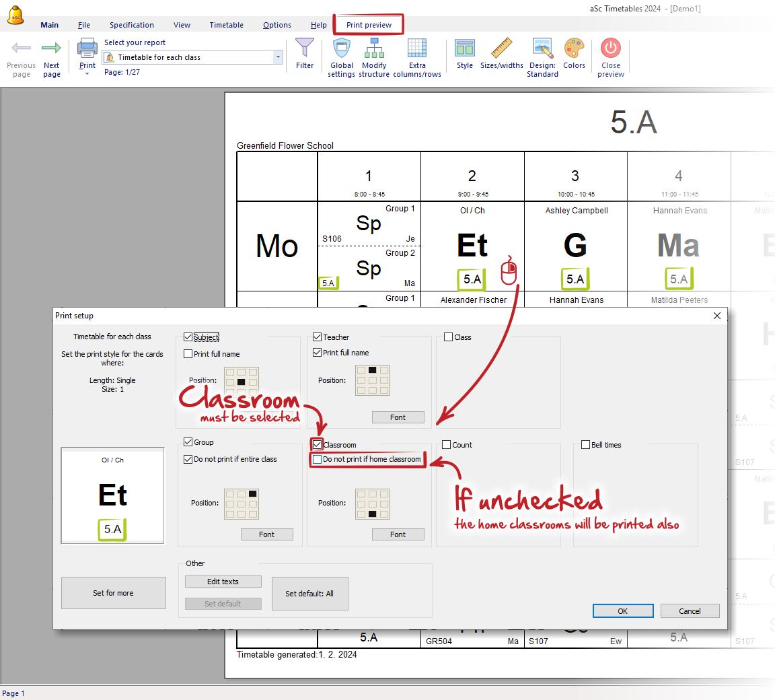775x700 pixels.
Task: Select top-right cell in Group position grid
Action: tap(253, 493)
